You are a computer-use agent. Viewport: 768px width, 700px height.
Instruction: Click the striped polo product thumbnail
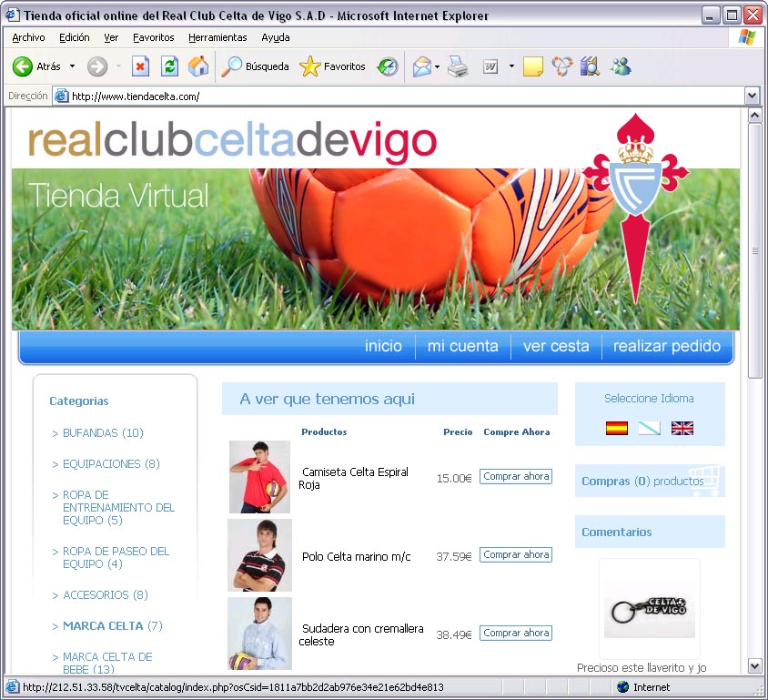[x=259, y=555]
